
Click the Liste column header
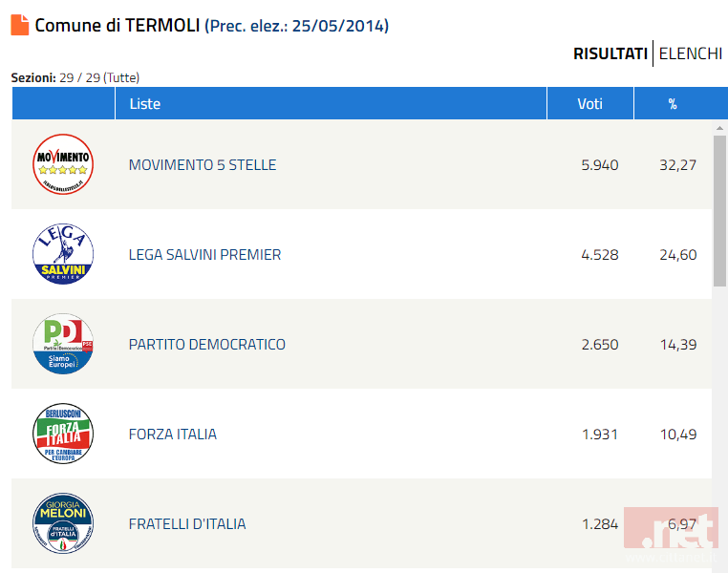click(331, 103)
